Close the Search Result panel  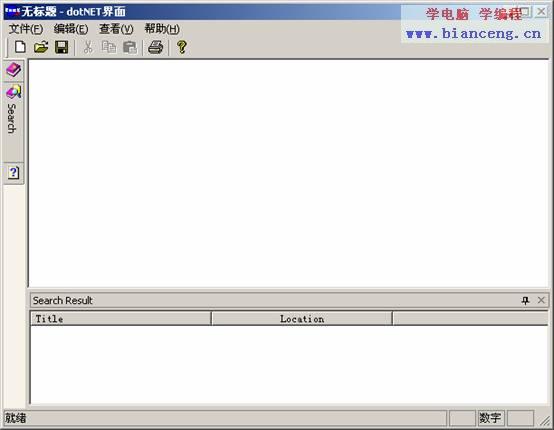click(x=541, y=300)
